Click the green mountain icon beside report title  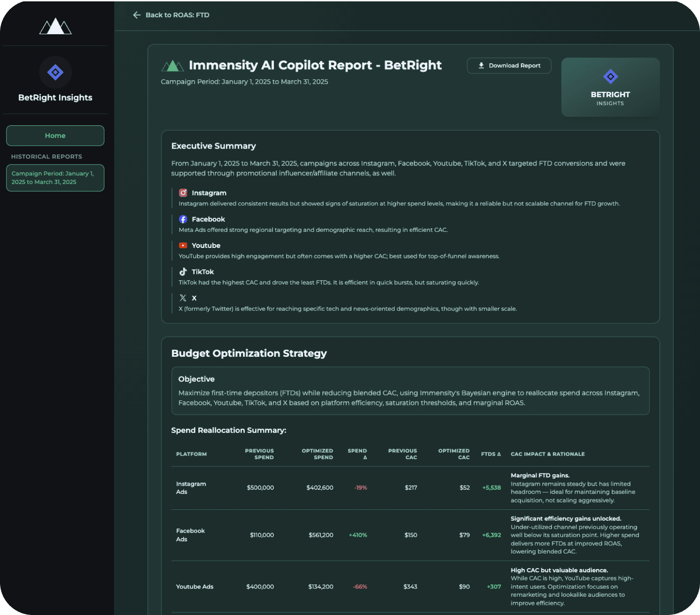click(x=172, y=66)
